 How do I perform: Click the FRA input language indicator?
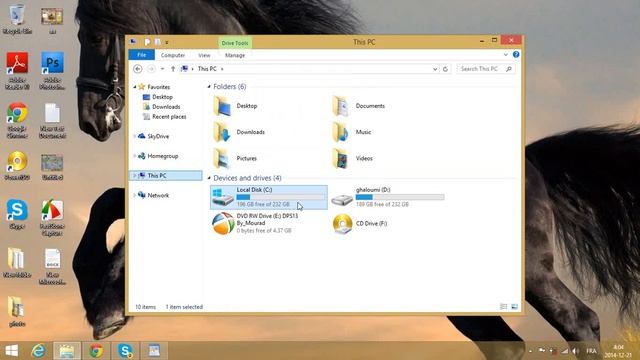[591, 351]
